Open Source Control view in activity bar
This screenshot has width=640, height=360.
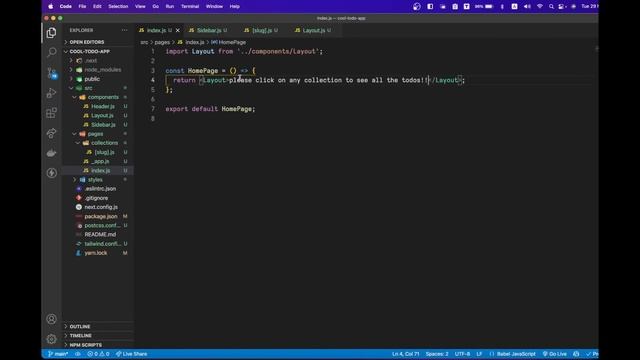(x=51, y=73)
